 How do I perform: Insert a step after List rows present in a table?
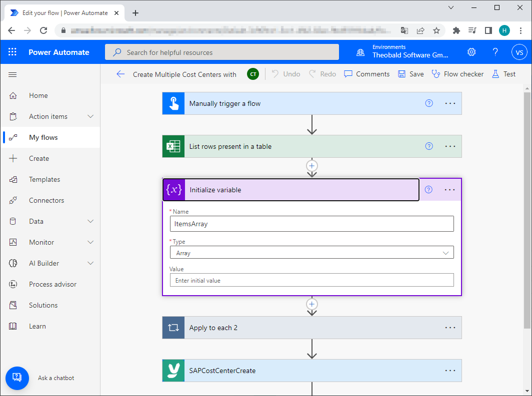click(x=312, y=166)
